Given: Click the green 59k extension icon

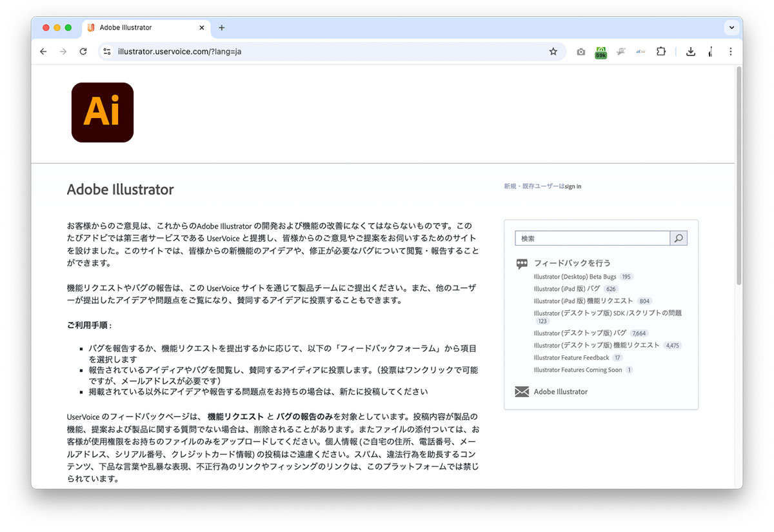Looking at the screenshot, I should [x=600, y=52].
